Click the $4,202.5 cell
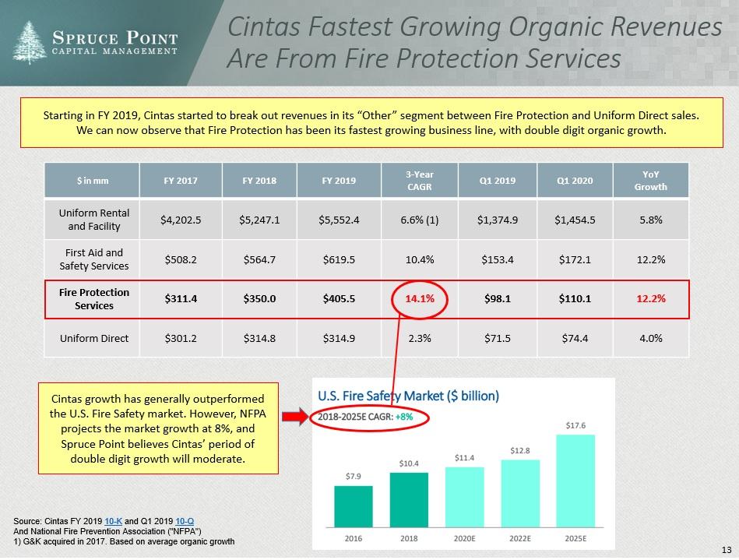 [x=181, y=220]
